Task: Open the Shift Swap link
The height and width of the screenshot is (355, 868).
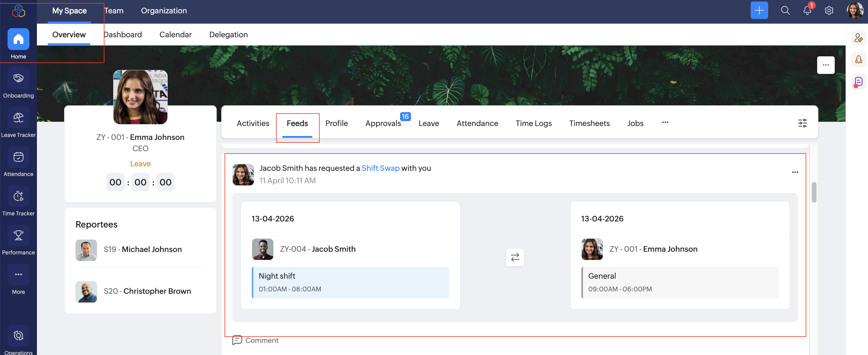Action: [380, 168]
